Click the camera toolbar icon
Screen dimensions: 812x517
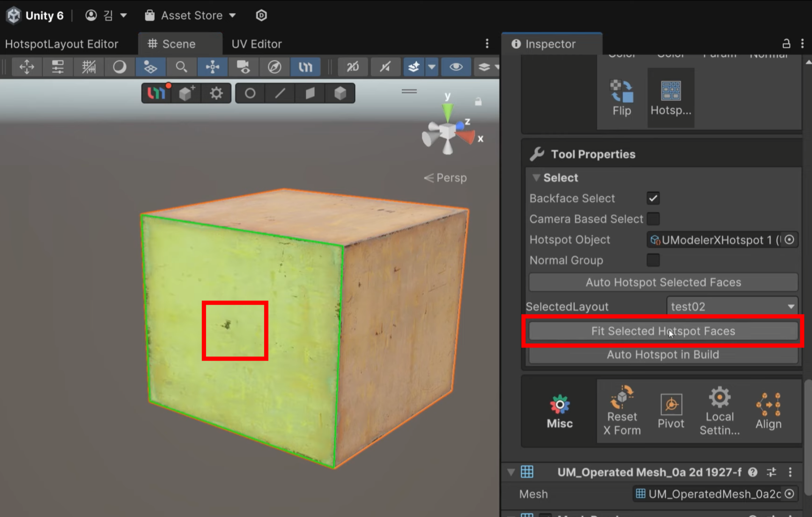point(243,67)
